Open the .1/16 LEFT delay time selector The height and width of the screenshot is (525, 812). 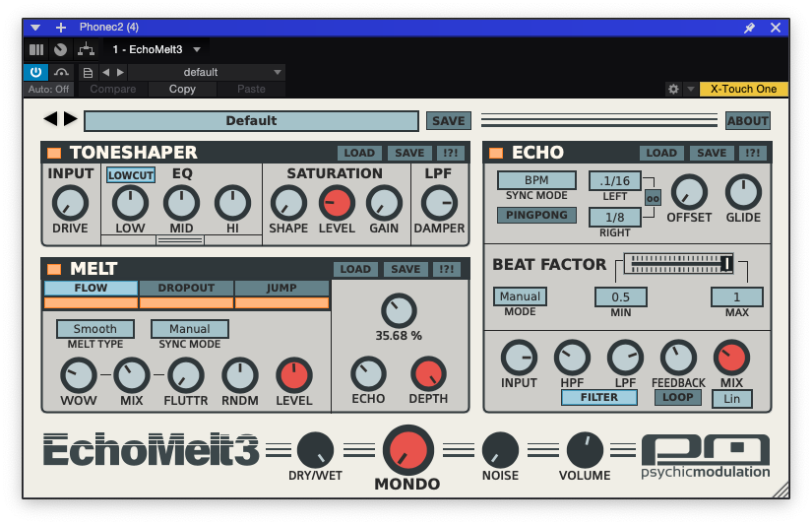point(615,181)
